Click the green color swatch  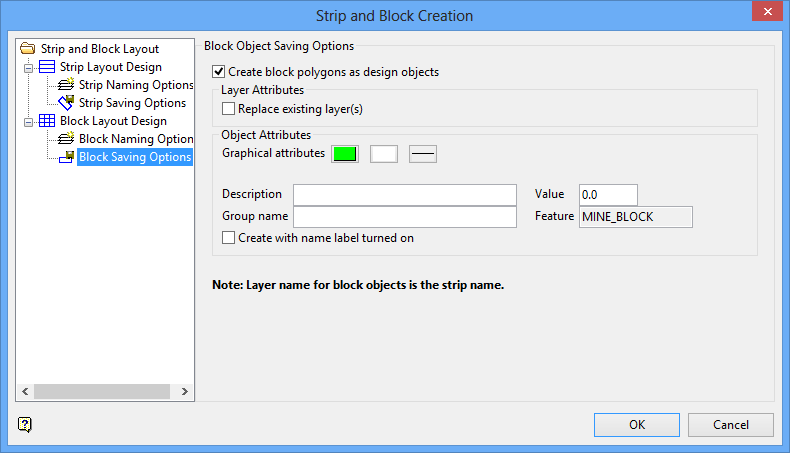pos(345,153)
